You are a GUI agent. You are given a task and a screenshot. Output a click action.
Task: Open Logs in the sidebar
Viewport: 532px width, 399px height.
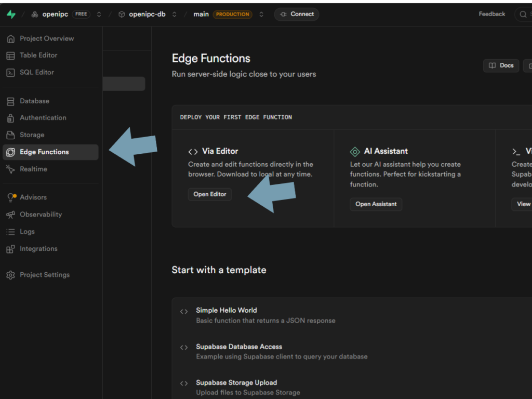50,232
